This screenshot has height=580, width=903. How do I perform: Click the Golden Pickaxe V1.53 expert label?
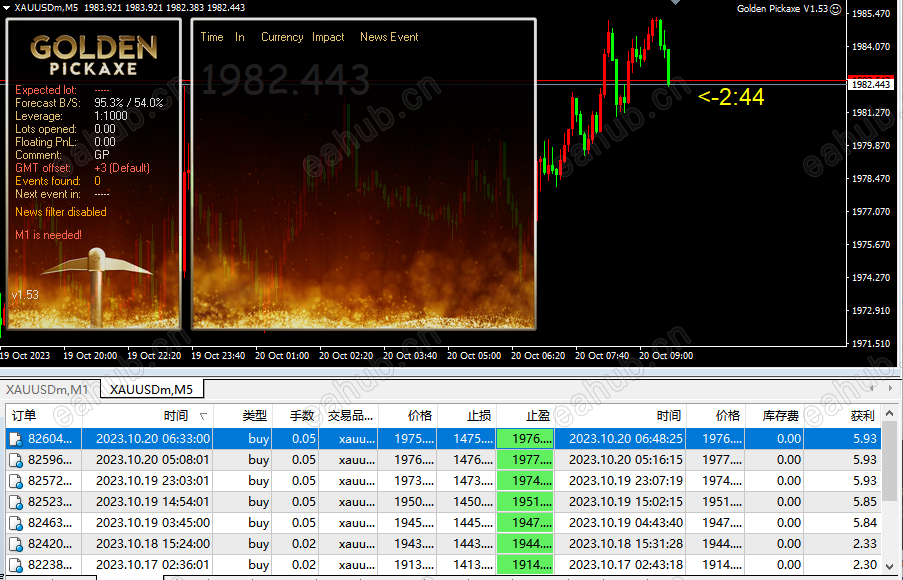click(x=782, y=9)
